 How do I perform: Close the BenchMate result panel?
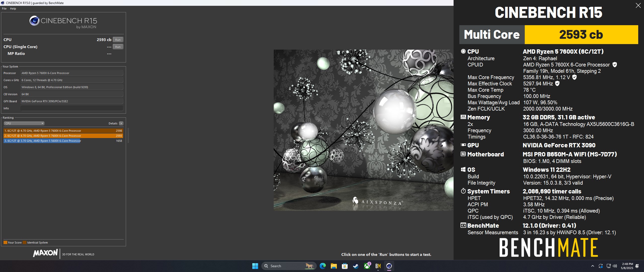click(638, 6)
